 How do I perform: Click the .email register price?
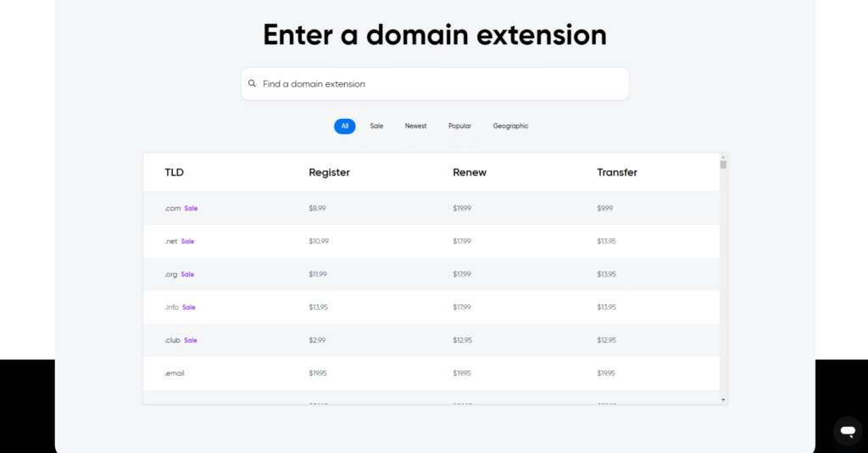[318, 373]
